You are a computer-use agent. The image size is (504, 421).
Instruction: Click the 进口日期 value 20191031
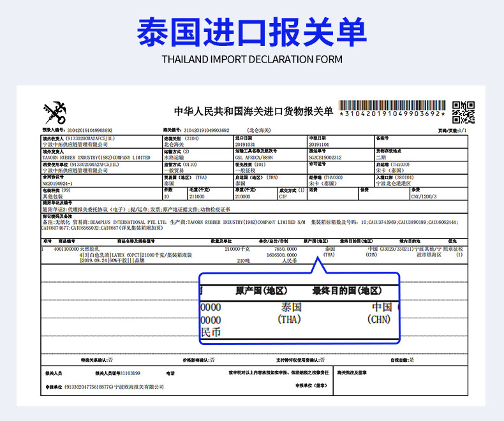click(245, 145)
